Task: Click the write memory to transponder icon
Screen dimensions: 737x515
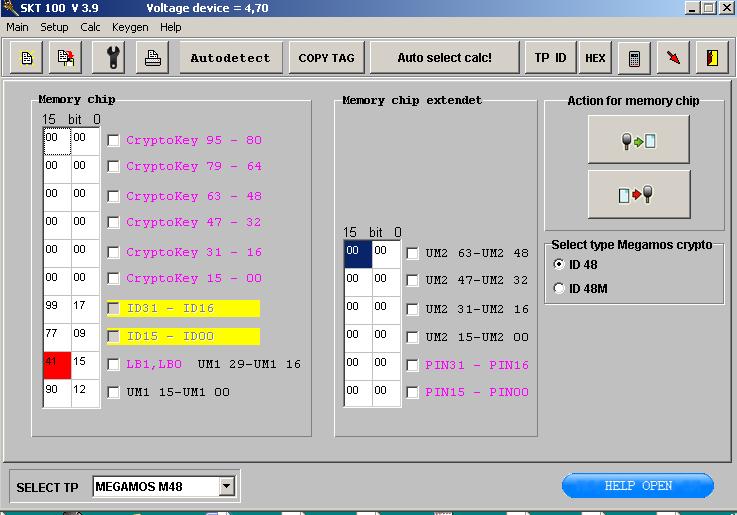Action: (639, 195)
